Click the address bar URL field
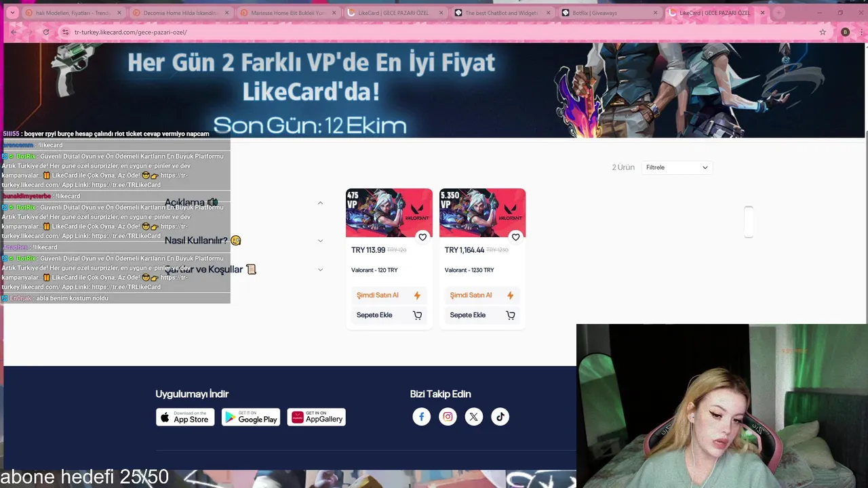This screenshot has width=868, height=488. click(434, 32)
